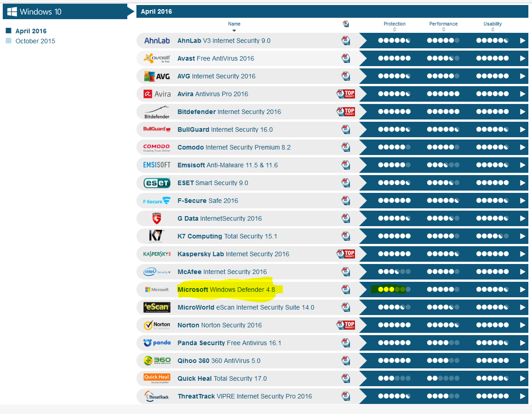
Task: Expand details arrow for Quick Heal row
Action: tap(522, 378)
